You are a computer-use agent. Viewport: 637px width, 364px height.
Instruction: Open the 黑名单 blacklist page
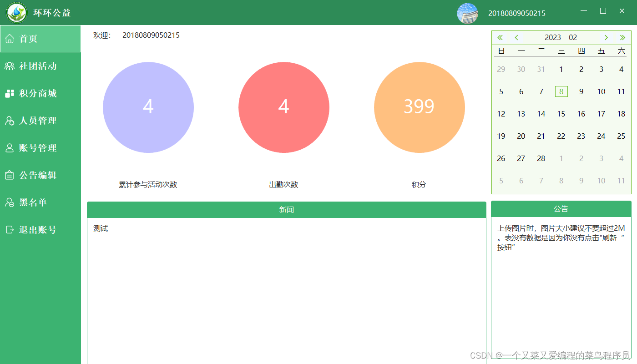pyautogui.click(x=34, y=202)
